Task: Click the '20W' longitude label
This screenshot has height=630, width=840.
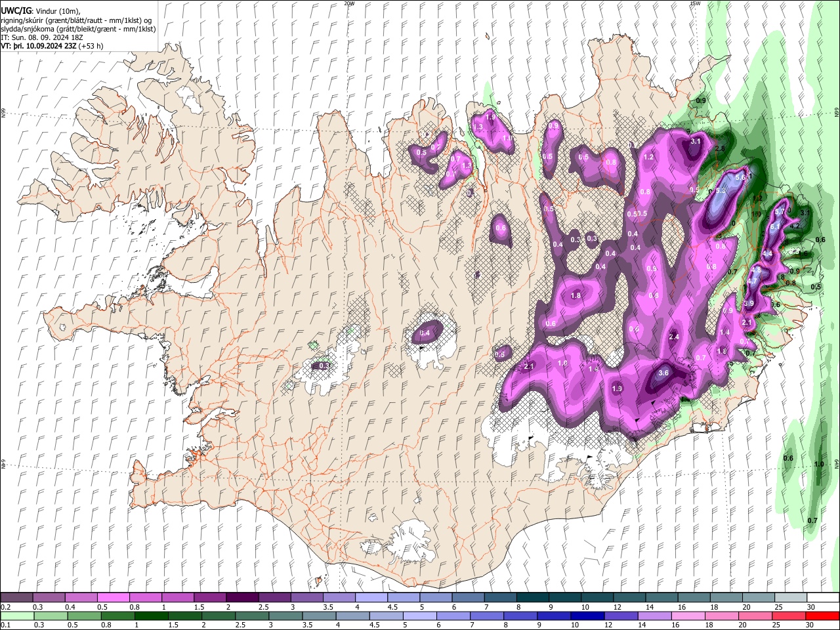Action: [x=349, y=3]
